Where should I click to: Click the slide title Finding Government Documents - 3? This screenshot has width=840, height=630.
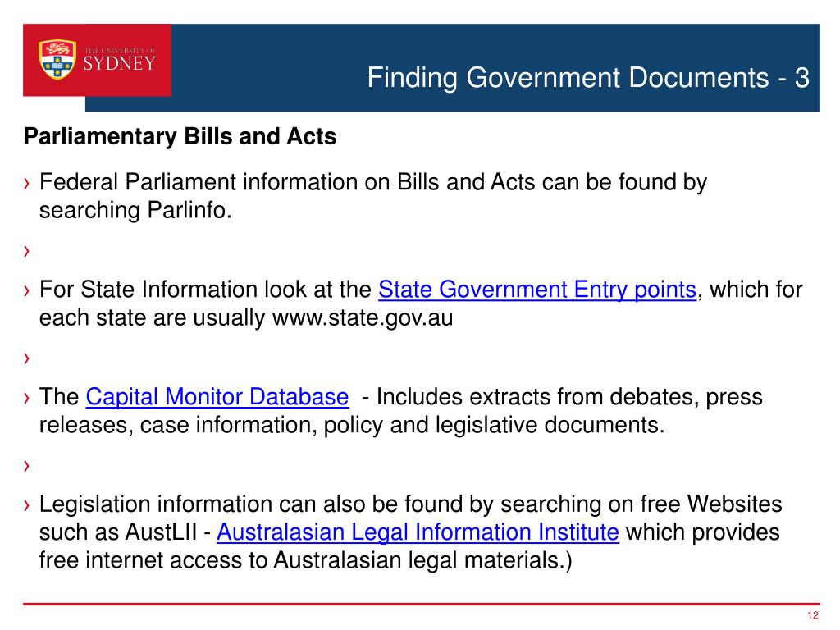(x=588, y=78)
